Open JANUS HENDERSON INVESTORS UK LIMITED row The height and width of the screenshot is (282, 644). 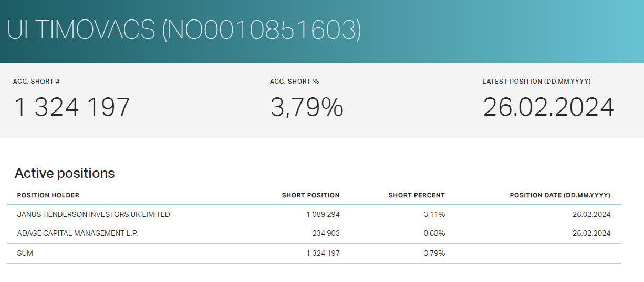(x=314, y=214)
